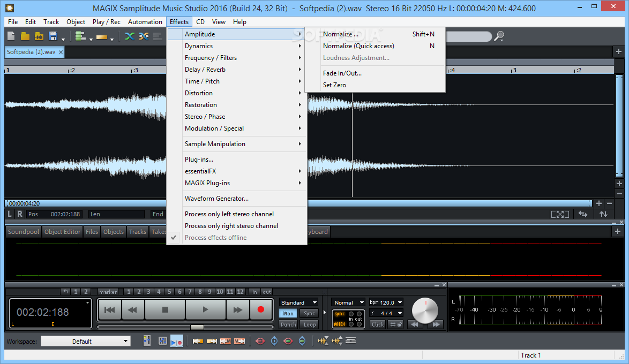Image resolution: width=629 pixels, height=364 pixels.
Task: Enable Process only left stereo channel
Action: [237, 214]
